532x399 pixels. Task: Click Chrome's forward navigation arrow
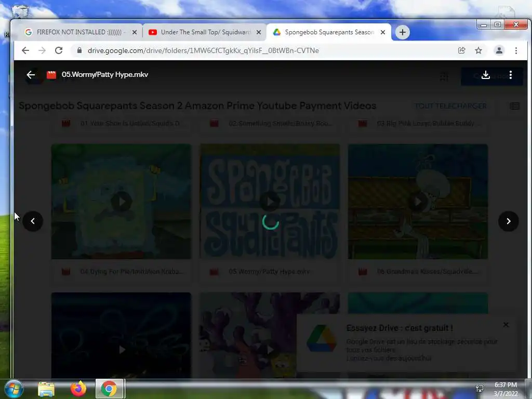(x=42, y=50)
